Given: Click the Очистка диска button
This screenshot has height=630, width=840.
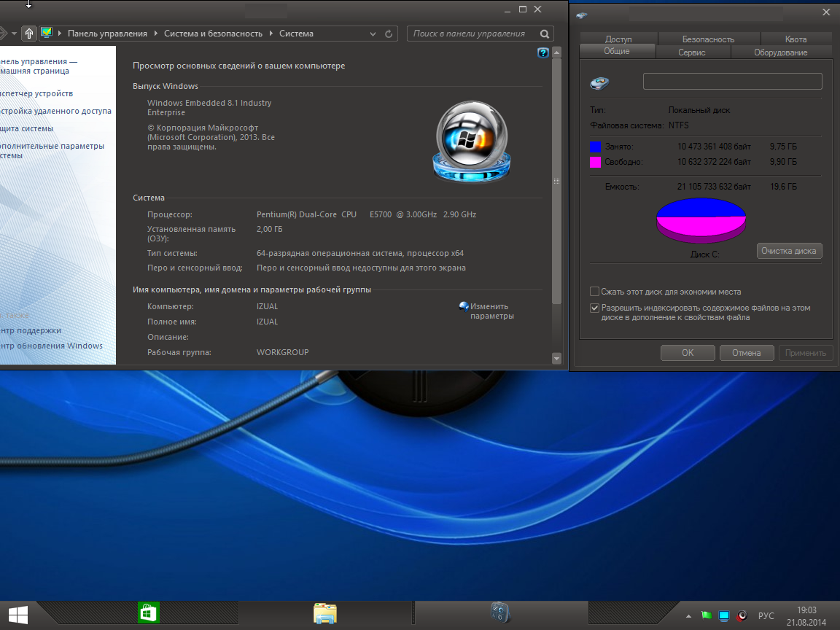Looking at the screenshot, I should coord(789,251).
